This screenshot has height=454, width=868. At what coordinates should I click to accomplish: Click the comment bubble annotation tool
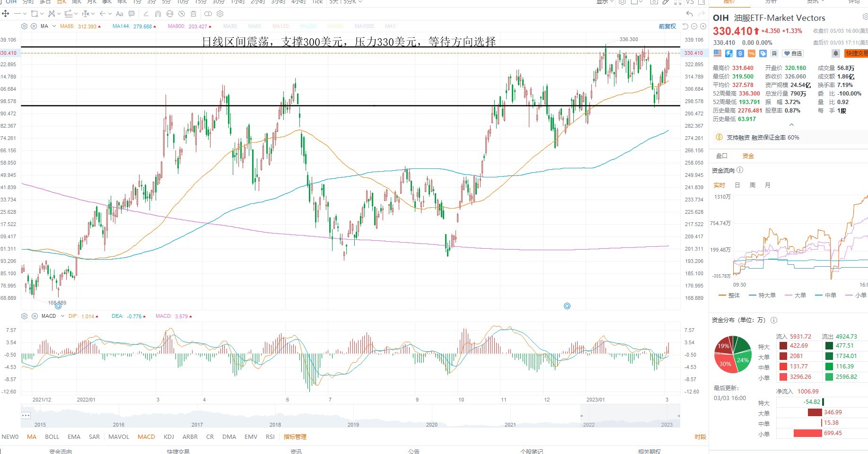(x=132, y=14)
